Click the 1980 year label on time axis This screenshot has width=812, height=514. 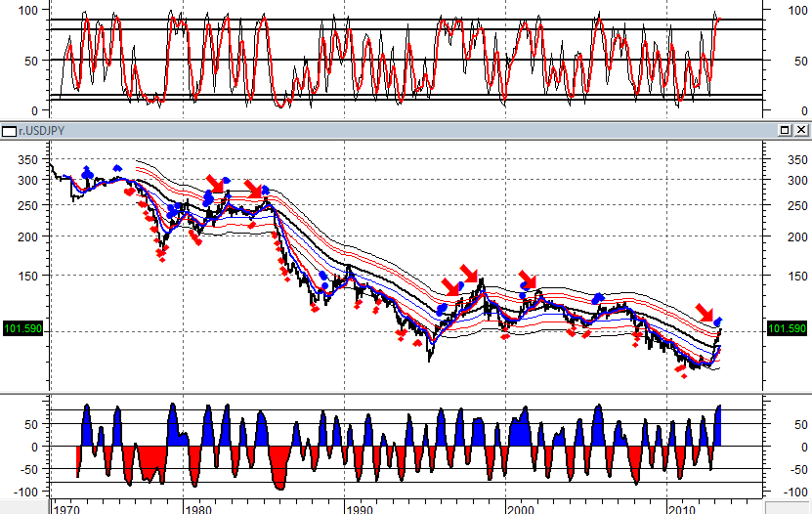[x=197, y=509]
